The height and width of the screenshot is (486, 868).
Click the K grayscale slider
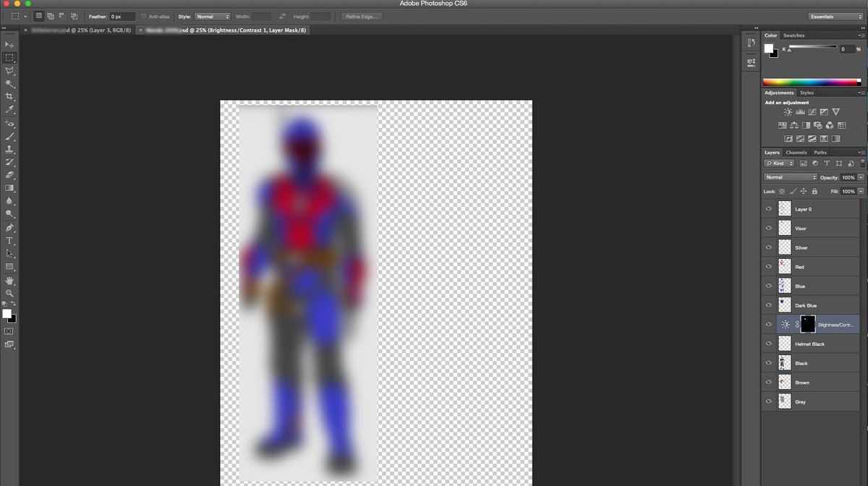tap(812, 48)
